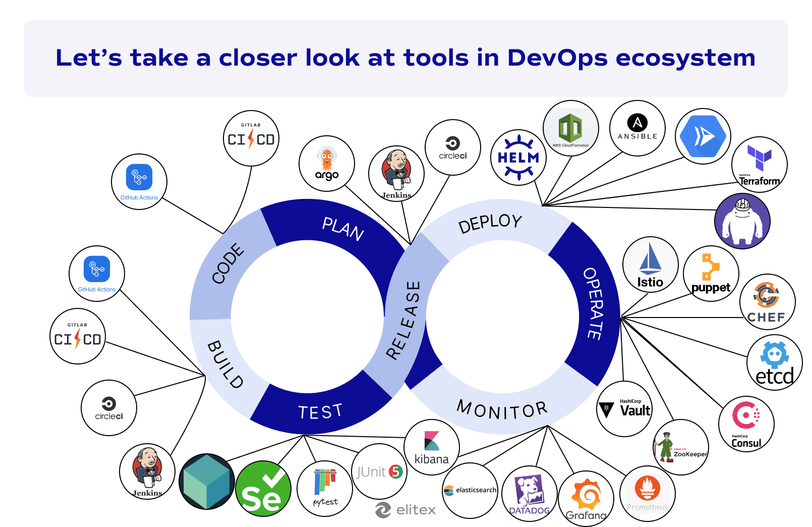Click the Ansible logo
Screen dimensions: 812x527
click(637, 128)
